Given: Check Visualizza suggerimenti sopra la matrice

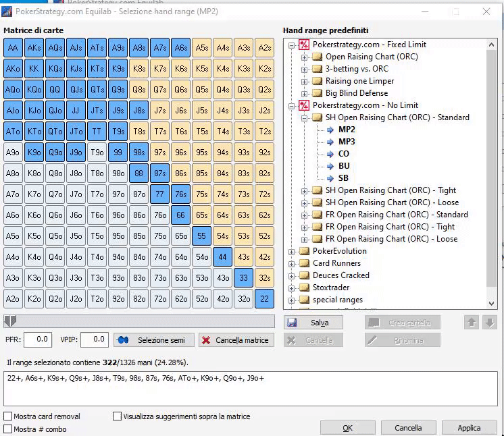Looking at the screenshot, I should point(117,416).
